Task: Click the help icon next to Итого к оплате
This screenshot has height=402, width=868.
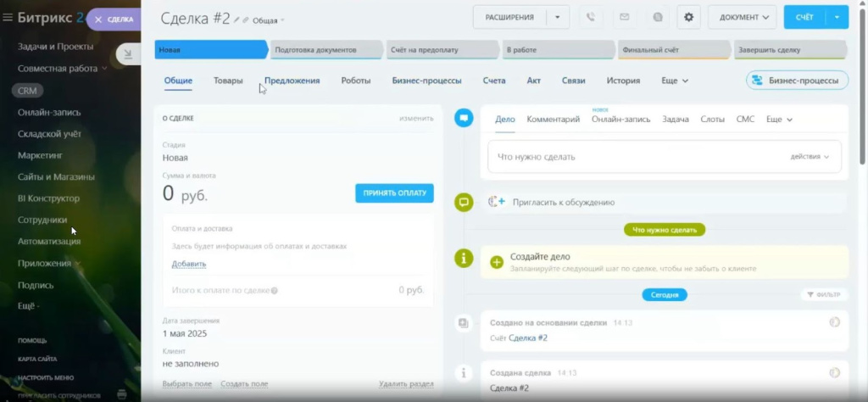Action: click(x=275, y=290)
